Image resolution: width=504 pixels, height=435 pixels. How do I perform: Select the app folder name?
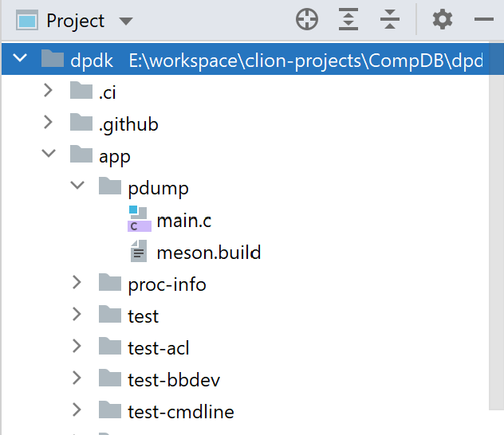pos(115,157)
